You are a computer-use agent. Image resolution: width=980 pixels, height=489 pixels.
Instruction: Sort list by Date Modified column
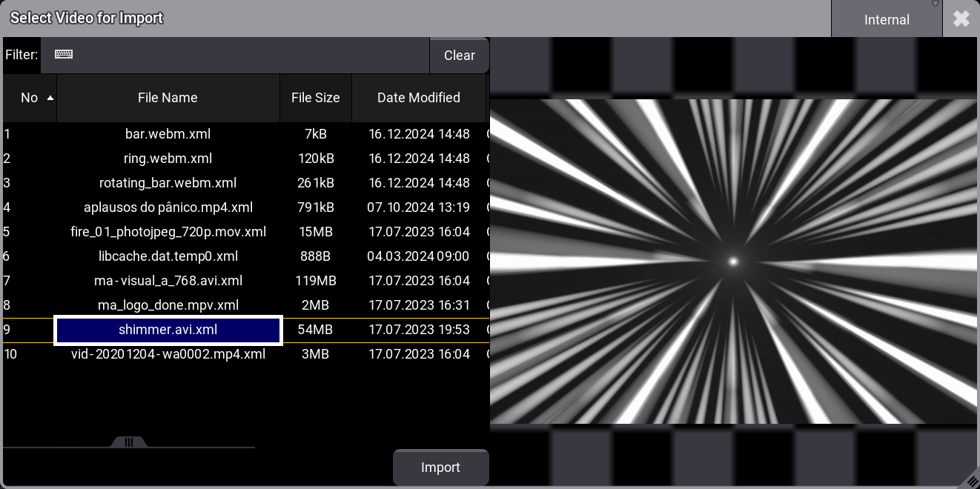click(x=418, y=98)
